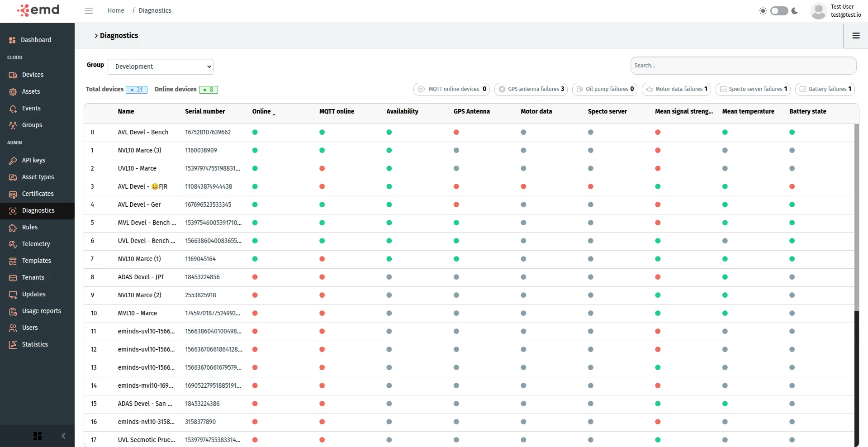Click the Test User account name

tap(842, 7)
